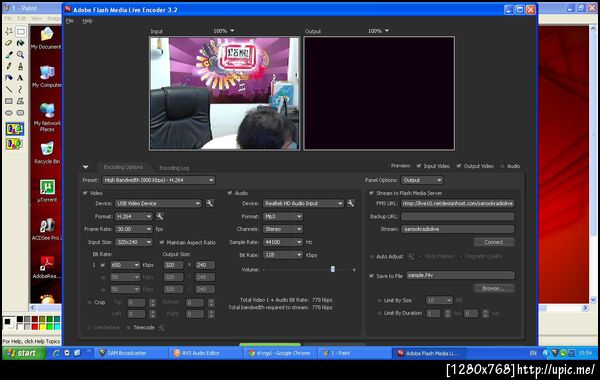Open the Panel Options dropdown
Screen dimensions: 600x380
(x=422, y=180)
